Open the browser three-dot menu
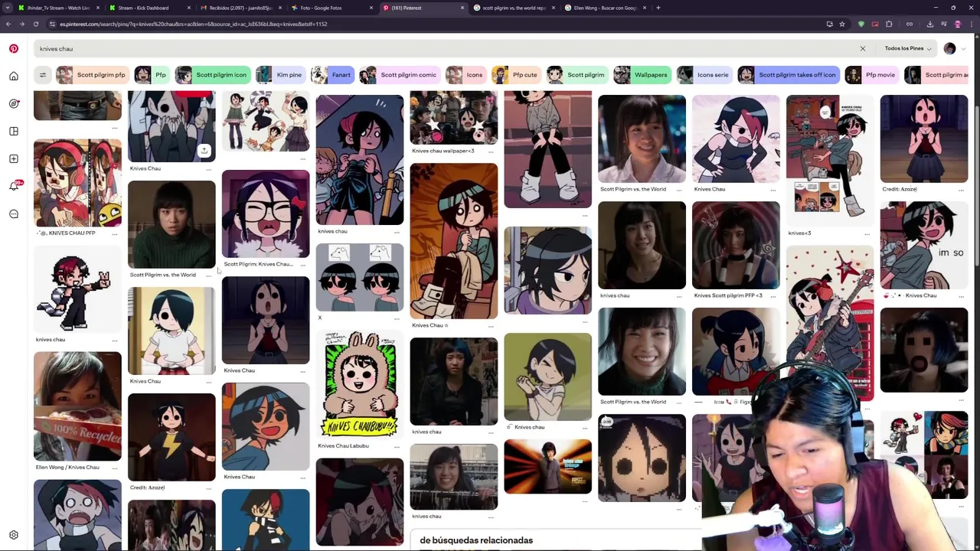980x551 pixels. point(971,24)
